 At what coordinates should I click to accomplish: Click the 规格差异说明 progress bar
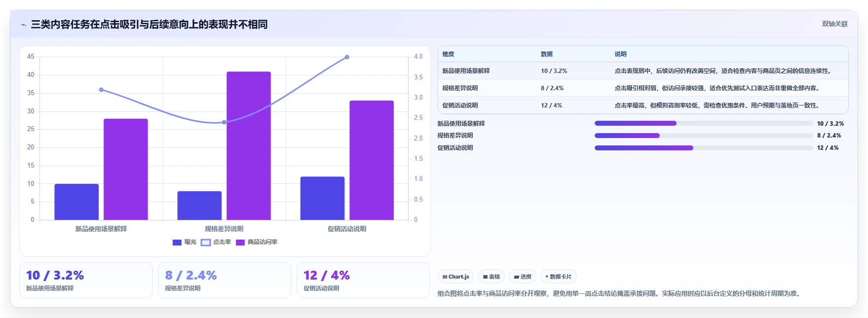(x=704, y=136)
